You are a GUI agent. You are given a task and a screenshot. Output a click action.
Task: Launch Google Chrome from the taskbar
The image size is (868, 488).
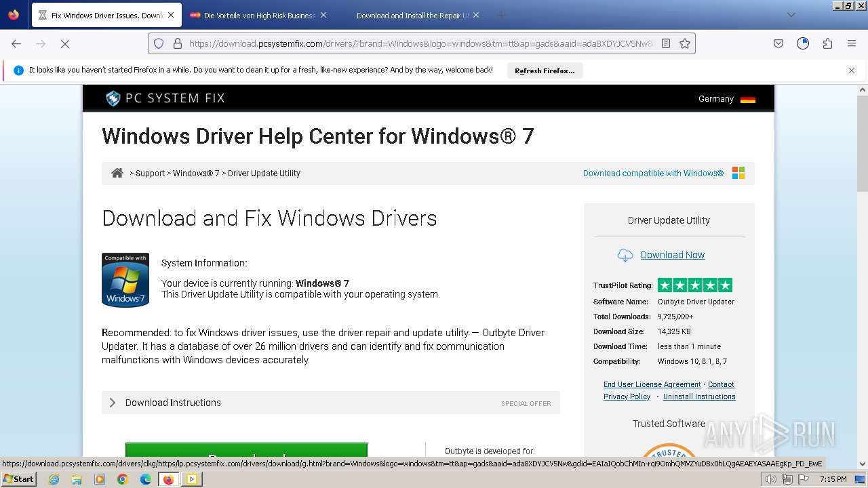[123, 479]
